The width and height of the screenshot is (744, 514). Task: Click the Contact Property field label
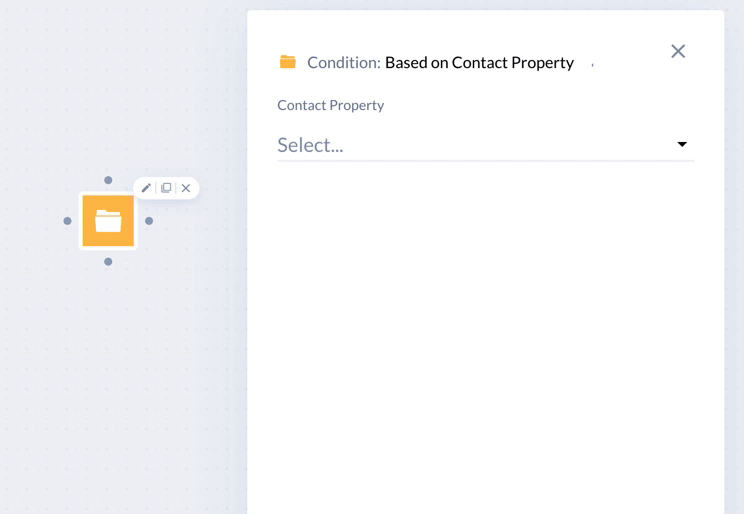coord(331,105)
